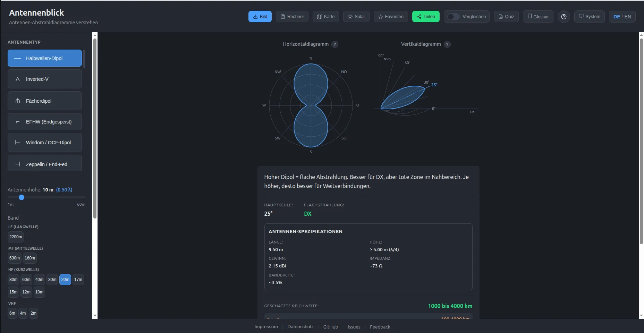Screen dimensions: 644x333
Task: Open the Feedback link
Action: pos(380,326)
